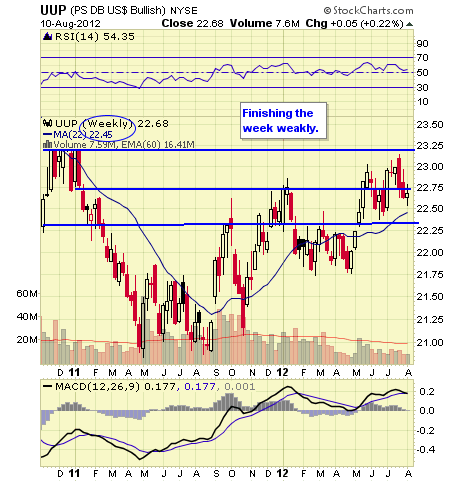Click the 22.25 price axis label

[x=430, y=230]
